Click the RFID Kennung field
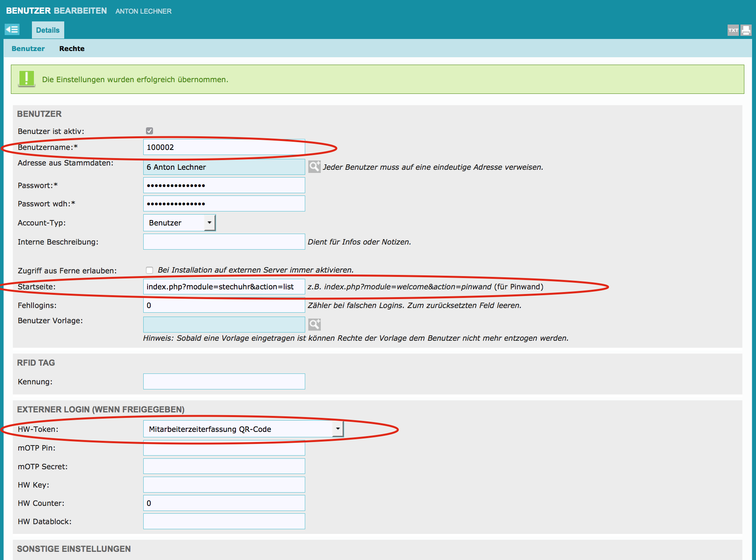This screenshot has width=756, height=560. pyautogui.click(x=224, y=382)
